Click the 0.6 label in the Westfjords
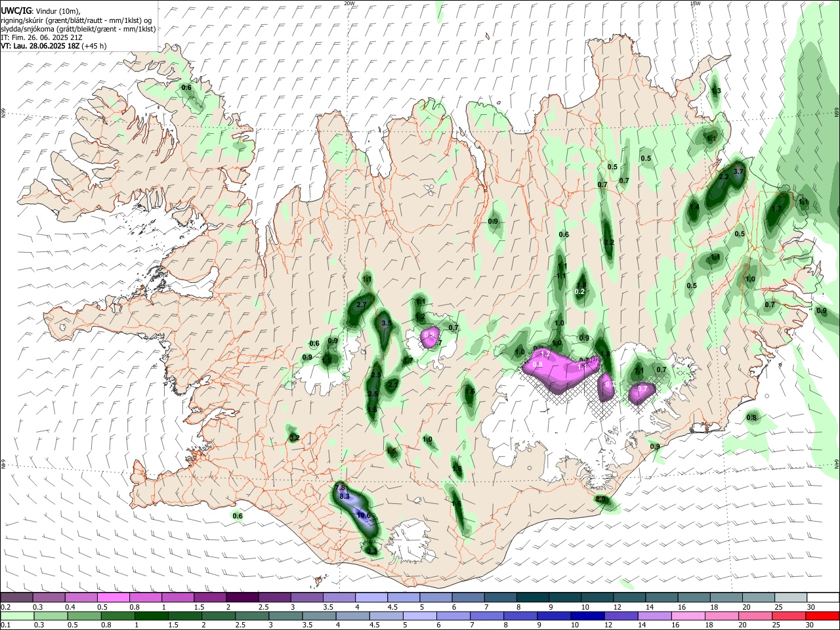Screen dimensions: 840x630 186,87
